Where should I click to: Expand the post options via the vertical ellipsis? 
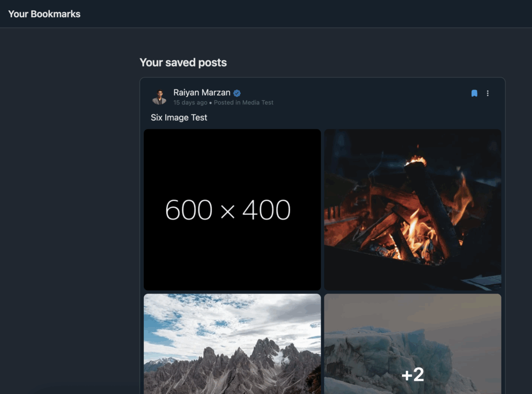487,93
